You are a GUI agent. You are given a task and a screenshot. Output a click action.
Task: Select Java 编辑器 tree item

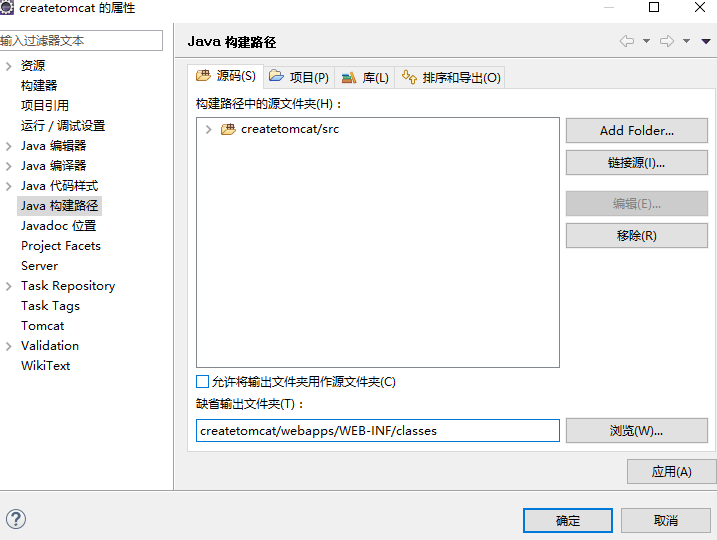pyautogui.click(x=54, y=146)
